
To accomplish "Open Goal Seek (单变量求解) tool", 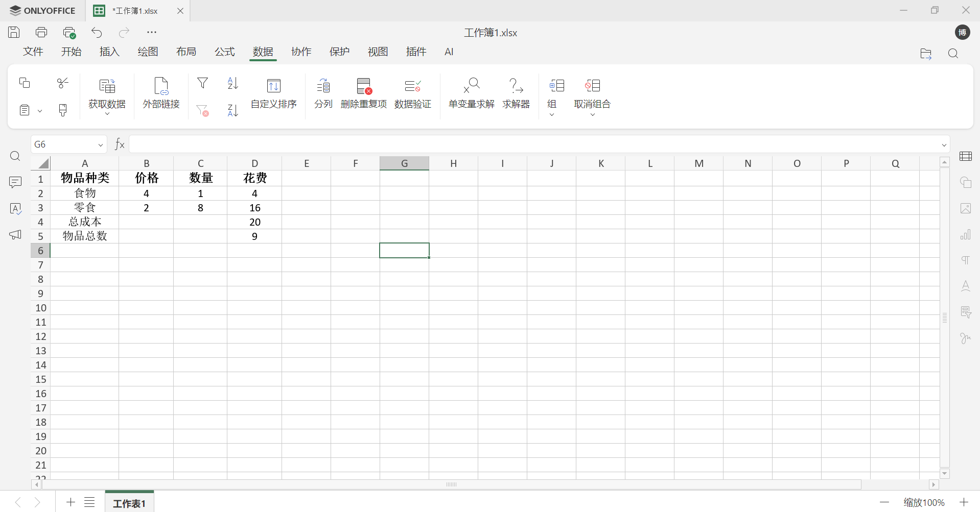I will tap(471, 86).
